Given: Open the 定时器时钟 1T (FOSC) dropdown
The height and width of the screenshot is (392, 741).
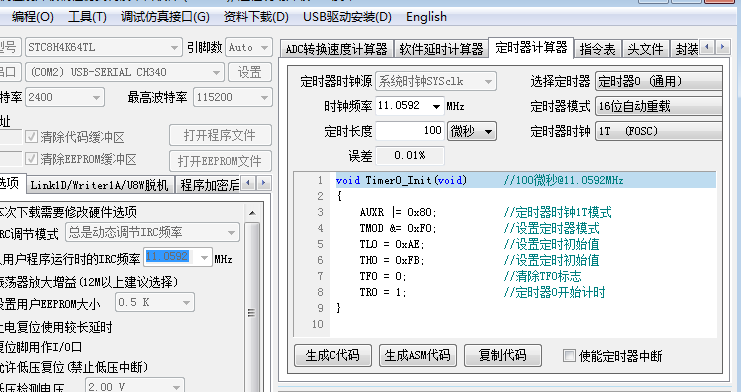Looking at the screenshot, I should [x=659, y=131].
